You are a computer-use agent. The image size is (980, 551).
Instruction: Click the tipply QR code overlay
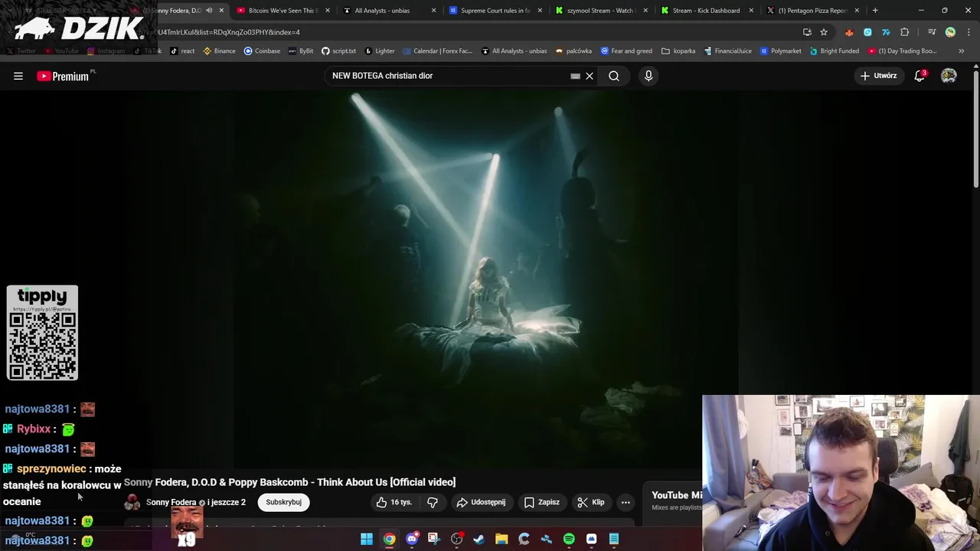point(42,333)
